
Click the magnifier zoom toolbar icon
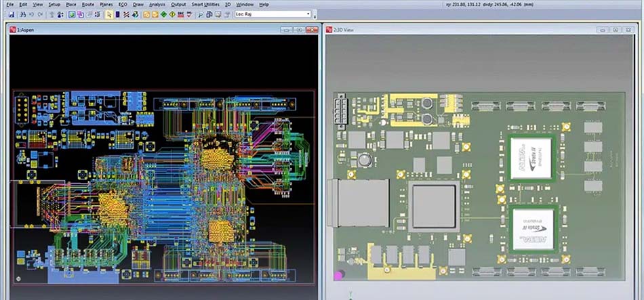coord(201,14)
